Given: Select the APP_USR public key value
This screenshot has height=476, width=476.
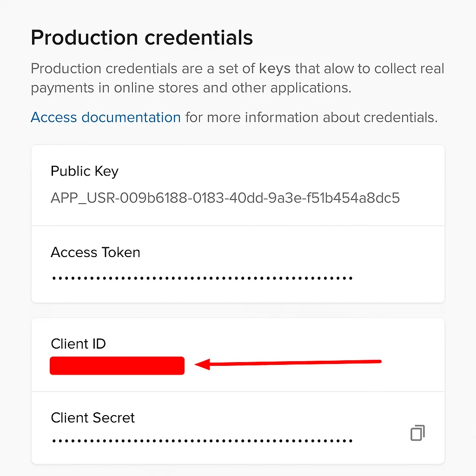Looking at the screenshot, I should (x=225, y=198).
